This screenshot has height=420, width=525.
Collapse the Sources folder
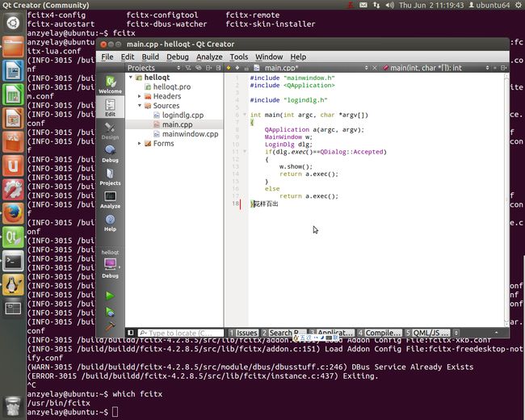click(140, 106)
